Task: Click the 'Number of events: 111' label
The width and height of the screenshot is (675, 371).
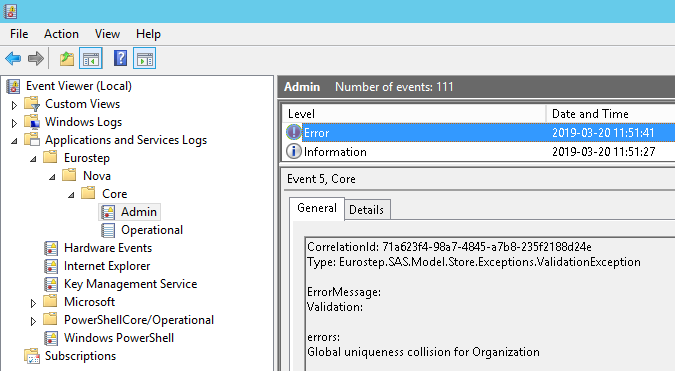Action: pos(394,87)
